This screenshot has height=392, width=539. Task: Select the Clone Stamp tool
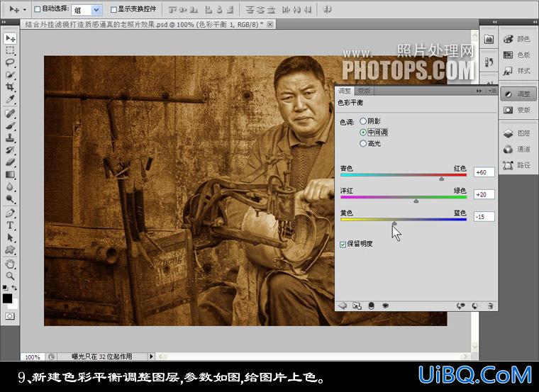(x=10, y=138)
